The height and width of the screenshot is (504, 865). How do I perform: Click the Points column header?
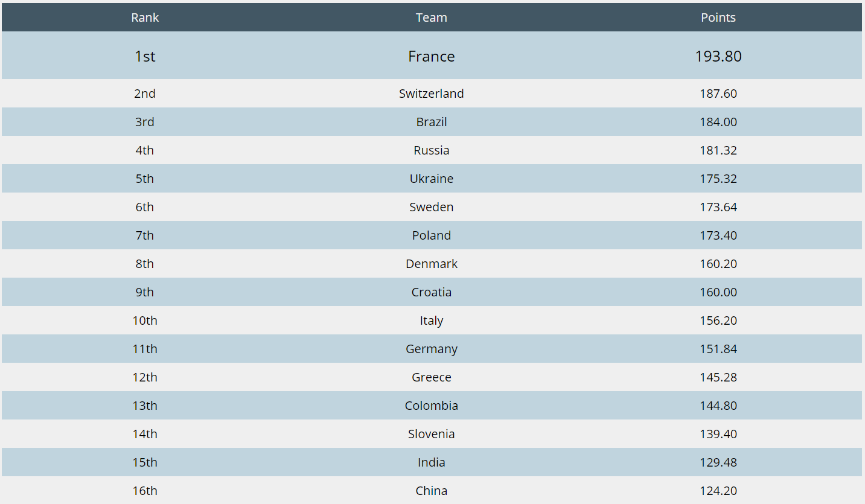pos(718,18)
